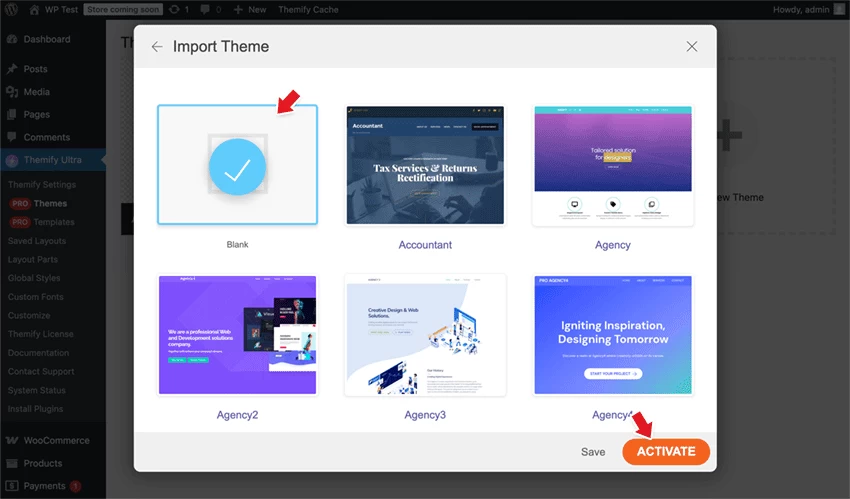Go back using the Import Theme arrow
This screenshot has width=850, height=499.
click(157, 47)
